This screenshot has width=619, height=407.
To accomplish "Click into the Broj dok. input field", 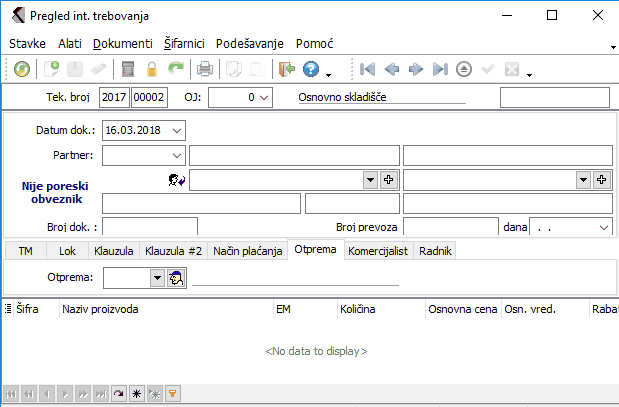I will point(150,227).
